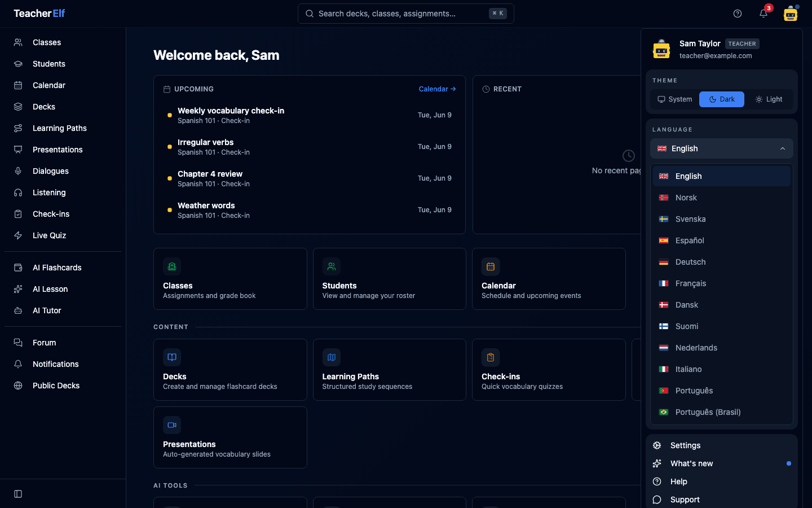The image size is (812, 508).
Task: Choose Norsk language option
Action: (722, 198)
